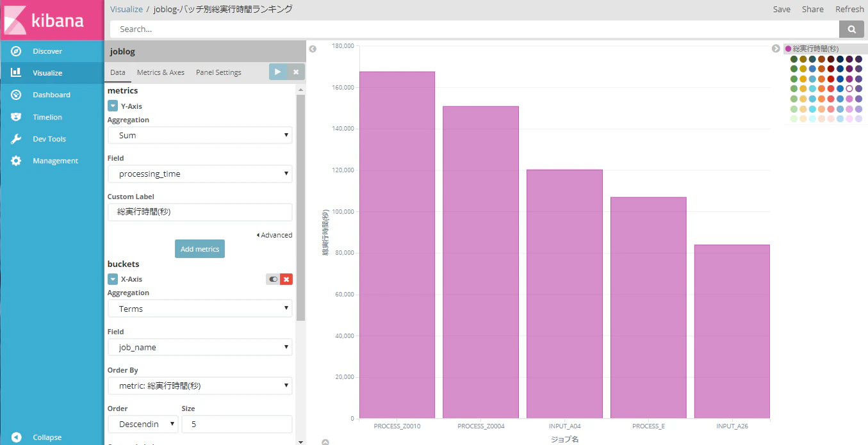Open the spy panel arrow below chart
This screenshot has width=868, height=445.
click(x=325, y=442)
